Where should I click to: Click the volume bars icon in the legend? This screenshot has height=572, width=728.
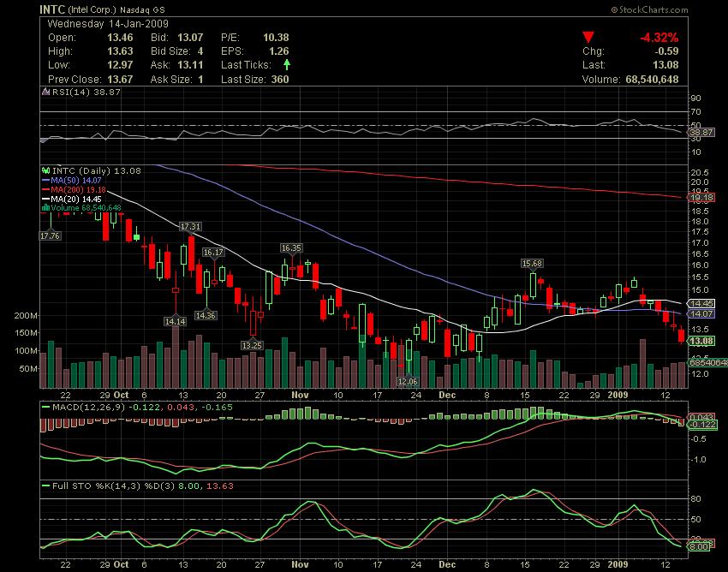pyautogui.click(x=45, y=208)
